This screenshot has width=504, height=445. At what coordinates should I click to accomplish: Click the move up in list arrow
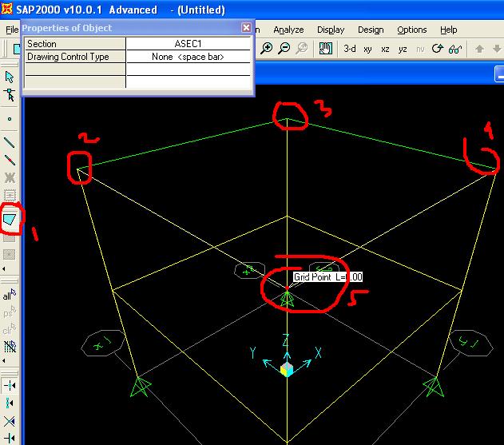pyautogui.click(x=479, y=49)
